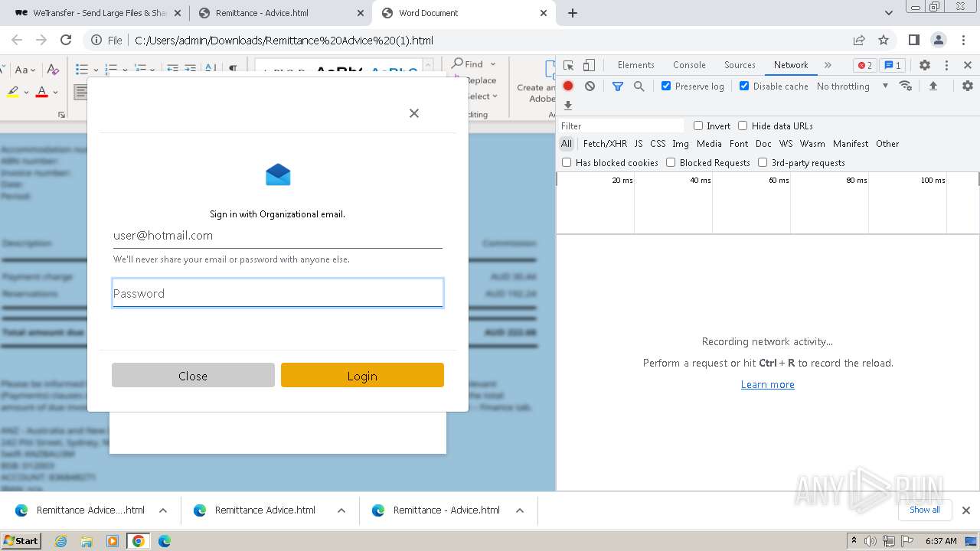Image resolution: width=980 pixels, height=551 pixels.
Task: Open Internet Explorer from the taskbar
Action: point(61,541)
